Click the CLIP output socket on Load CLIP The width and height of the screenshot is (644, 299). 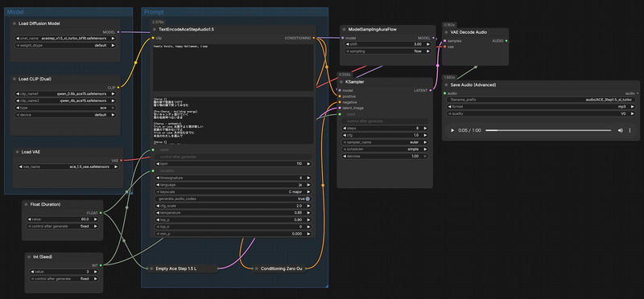tap(118, 87)
